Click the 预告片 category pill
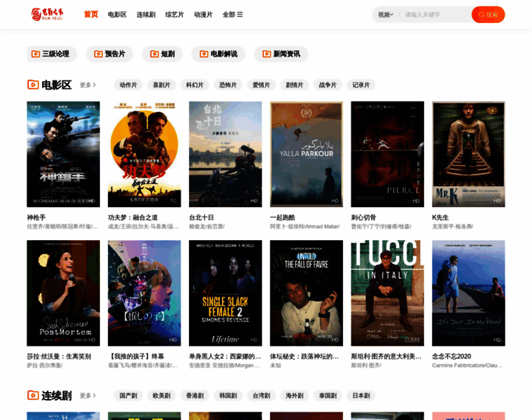This screenshot has width=532, height=420. click(109, 54)
